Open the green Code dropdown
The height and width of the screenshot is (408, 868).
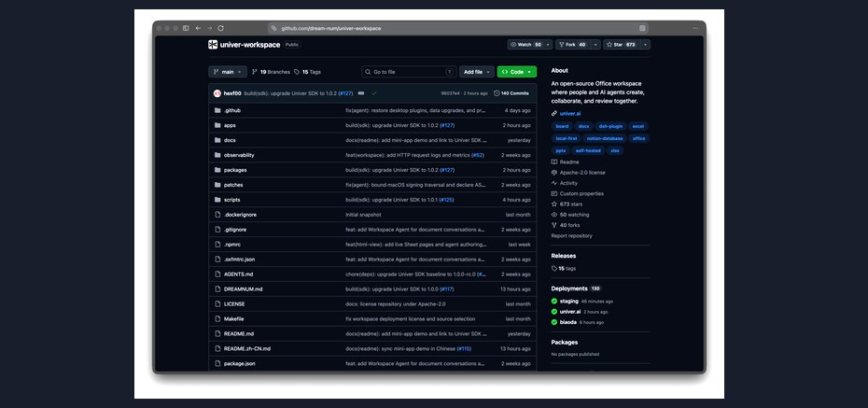pyautogui.click(x=516, y=72)
